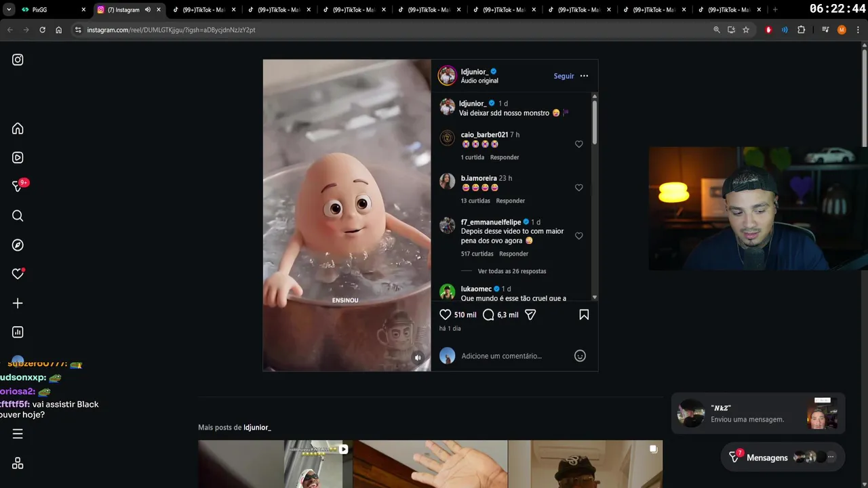This screenshot has width=868, height=488.
Task: Follow ldjunior_ with the Seguir button
Action: [564, 76]
